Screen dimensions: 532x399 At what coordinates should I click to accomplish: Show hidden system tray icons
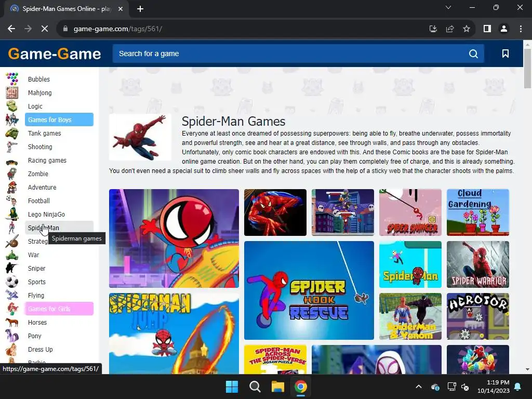pyautogui.click(x=419, y=387)
